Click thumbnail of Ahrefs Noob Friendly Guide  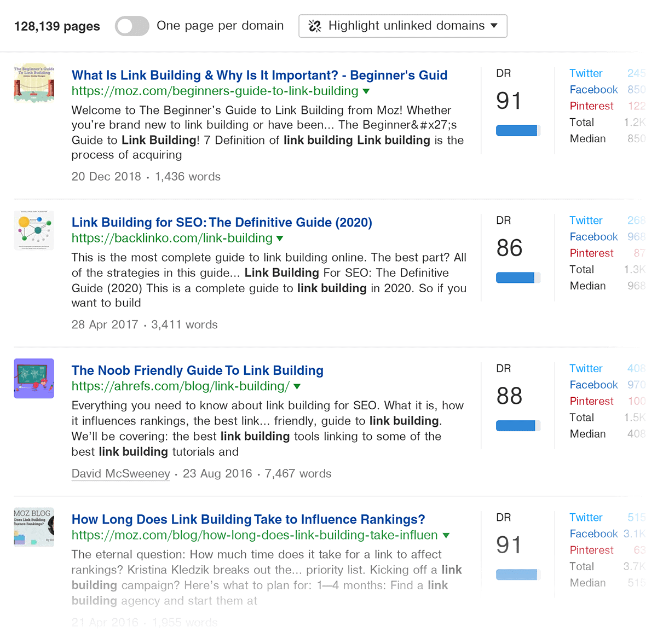click(x=34, y=378)
